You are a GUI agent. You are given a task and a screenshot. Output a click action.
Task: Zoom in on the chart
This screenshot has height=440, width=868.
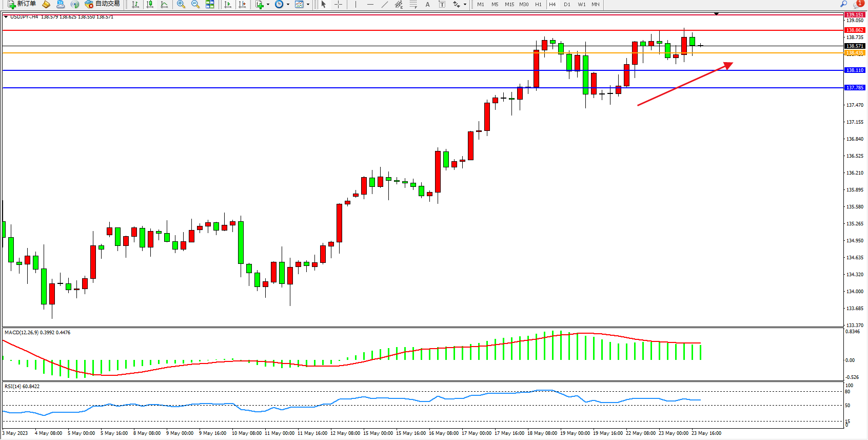(181, 4)
